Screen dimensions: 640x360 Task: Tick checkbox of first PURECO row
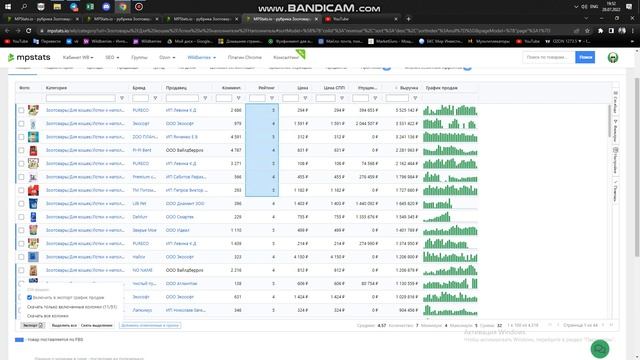tap(21, 110)
